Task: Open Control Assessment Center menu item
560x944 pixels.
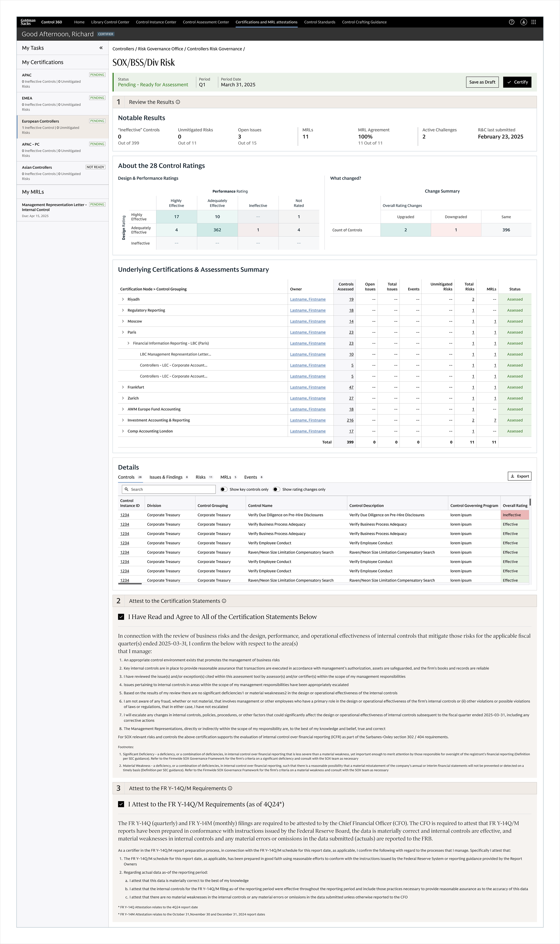Action: (206, 22)
